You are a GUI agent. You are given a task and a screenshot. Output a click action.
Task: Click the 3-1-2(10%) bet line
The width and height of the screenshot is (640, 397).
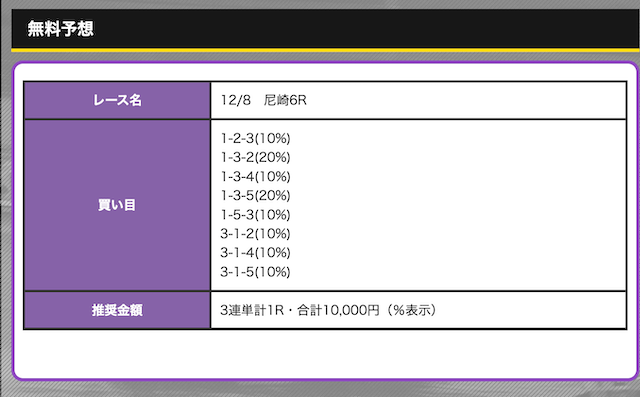256,234
